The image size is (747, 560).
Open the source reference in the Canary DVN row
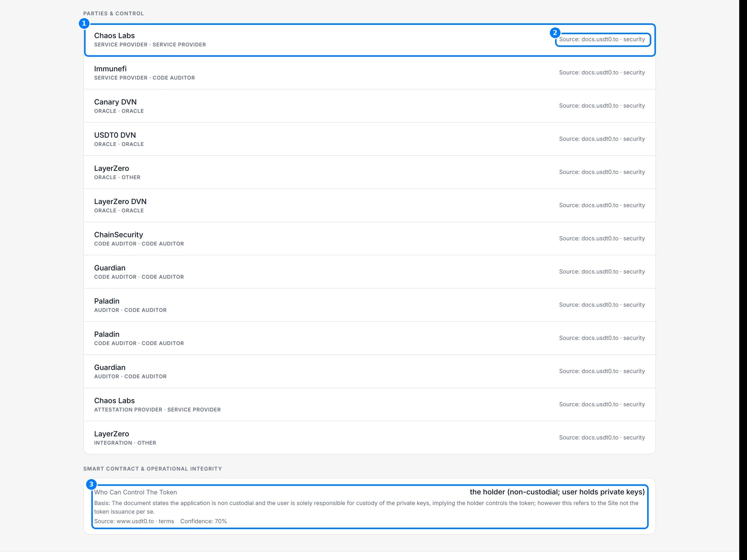pyautogui.click(x=602, y=106)
